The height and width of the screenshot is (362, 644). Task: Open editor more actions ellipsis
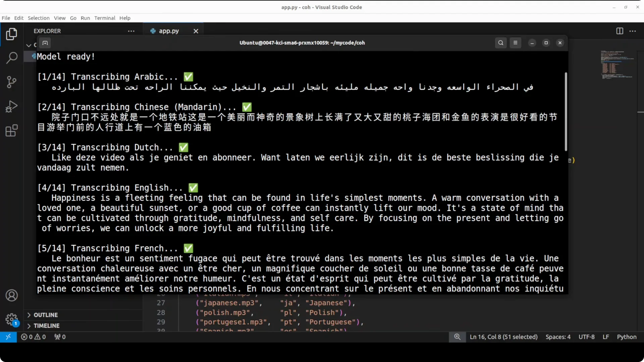click(633, 31)
